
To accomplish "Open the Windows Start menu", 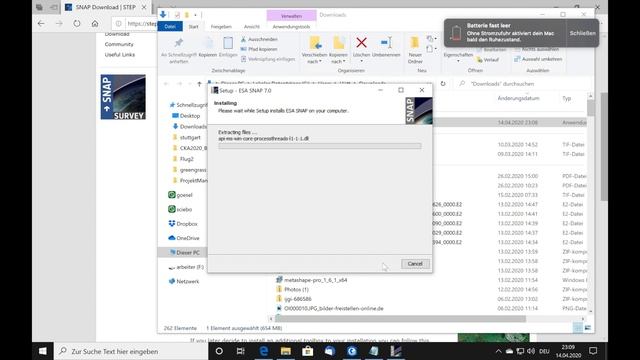I will pyautogui.click(x=42, y=351).
